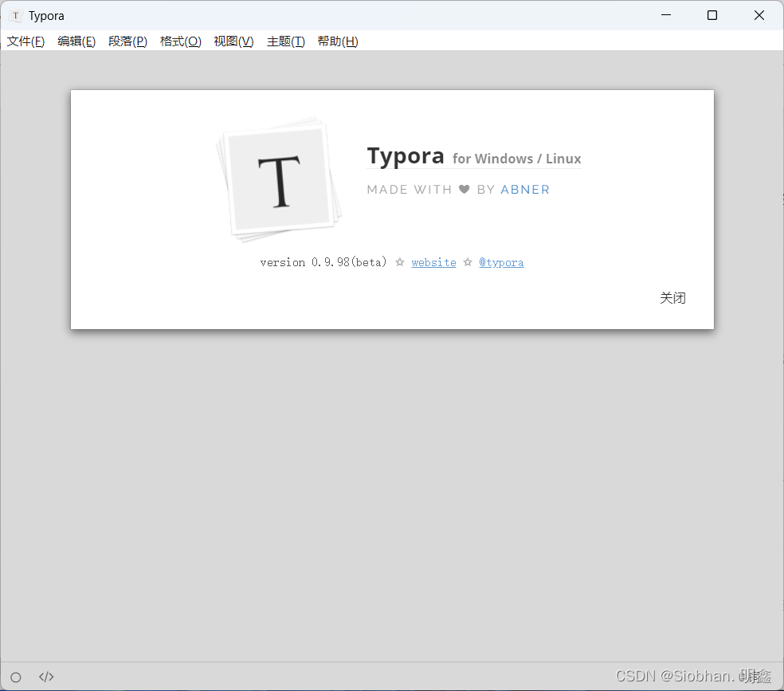This screenshot has height=691, width=784.
Task: Open the 视图(V) menu
Action: tap(233, 41)
